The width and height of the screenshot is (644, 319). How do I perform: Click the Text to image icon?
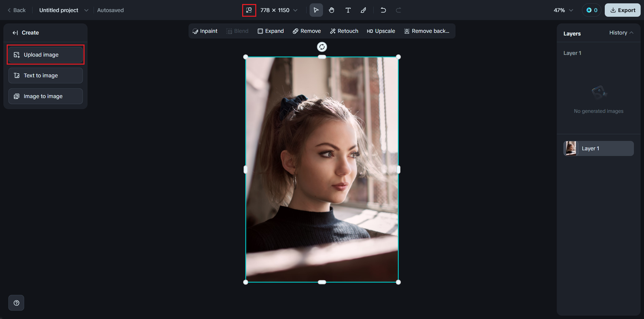[x=17, y=75]
